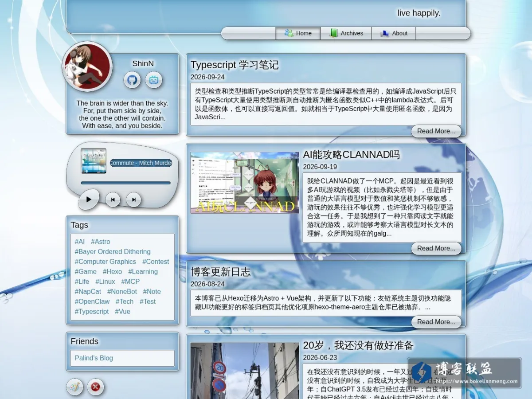Open post title Typescript 学习笔记
This screenshot has width=532, height=399.
(x=235, y=65)
